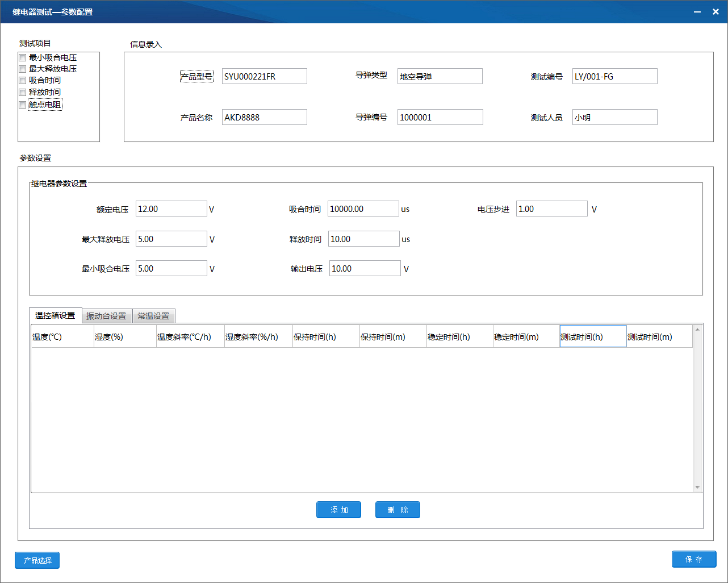Check the 释放时间 test item

pos(23,92)
